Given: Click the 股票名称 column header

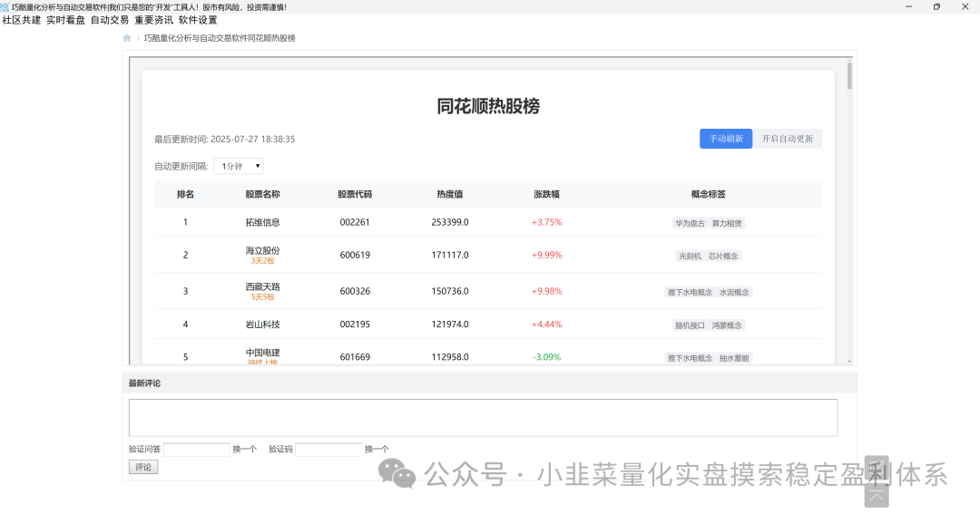Looking at the screenshot, I should point(262,194).
